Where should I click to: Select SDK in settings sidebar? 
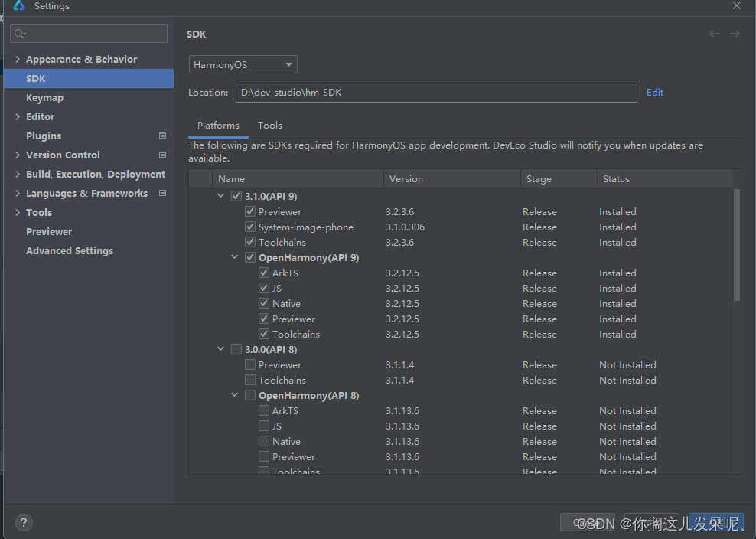(x=89, y=79)
